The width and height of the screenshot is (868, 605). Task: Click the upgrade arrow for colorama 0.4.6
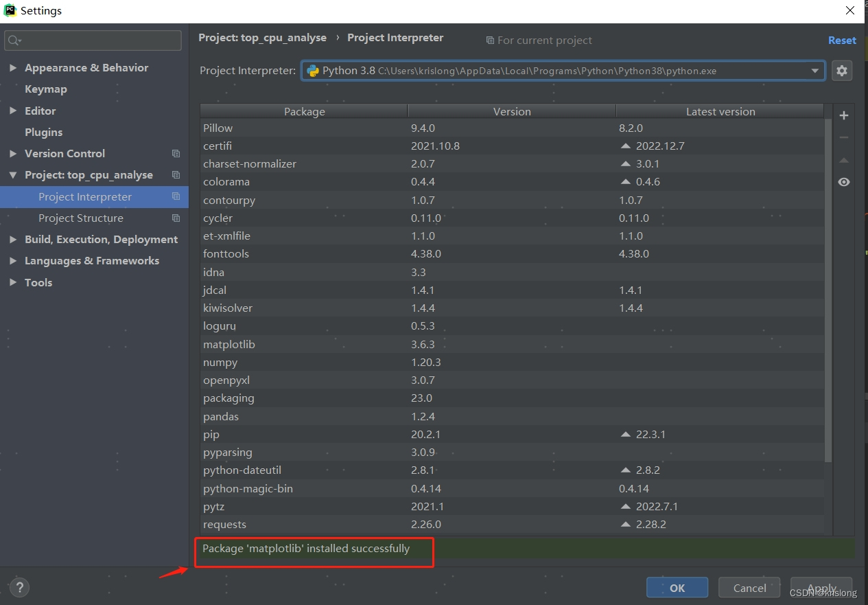(625, 182)
